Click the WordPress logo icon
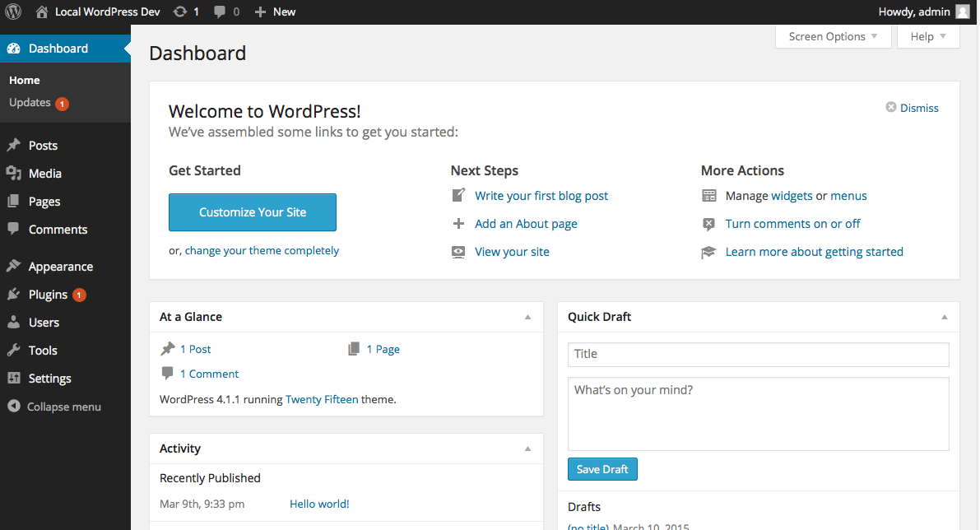Image resolution: width=980 pixels, height=530 pixels. pos(13,12)
